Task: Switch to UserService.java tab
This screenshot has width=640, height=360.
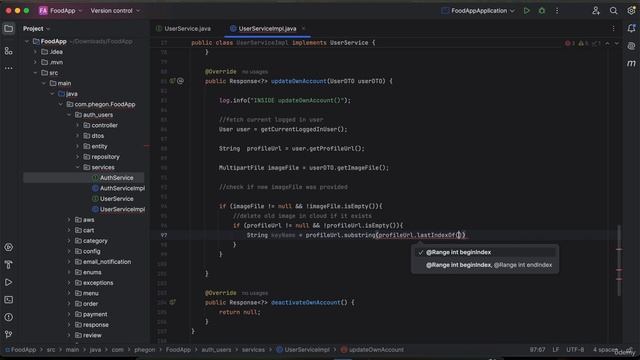Action: (184, 29)
